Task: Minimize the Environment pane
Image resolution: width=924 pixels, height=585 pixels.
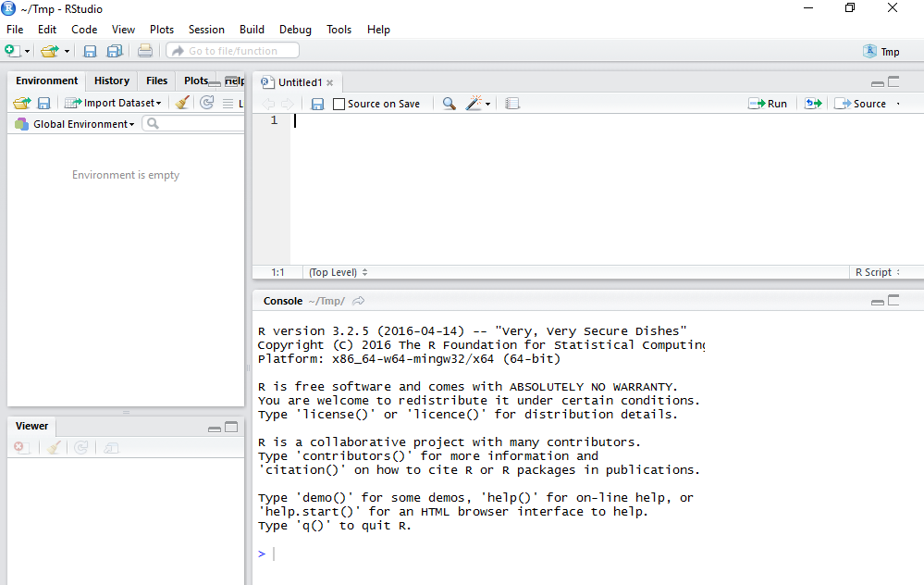Action: (215, 83)
